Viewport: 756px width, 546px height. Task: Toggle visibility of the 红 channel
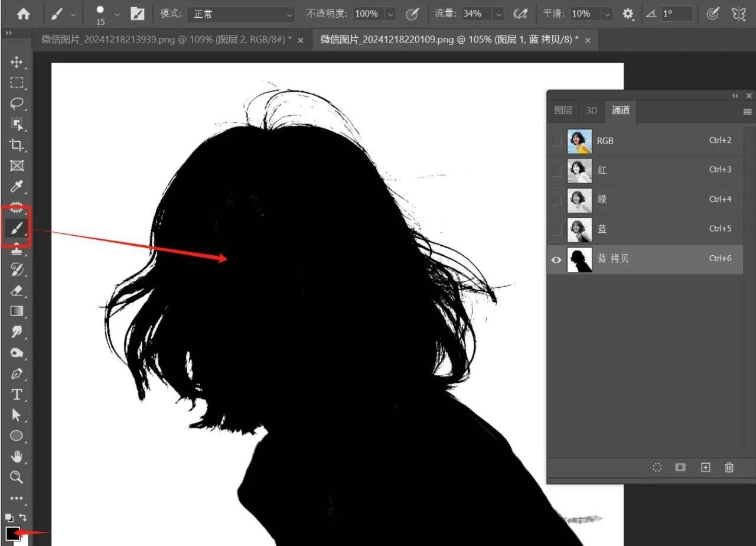[x=556, y=171]
